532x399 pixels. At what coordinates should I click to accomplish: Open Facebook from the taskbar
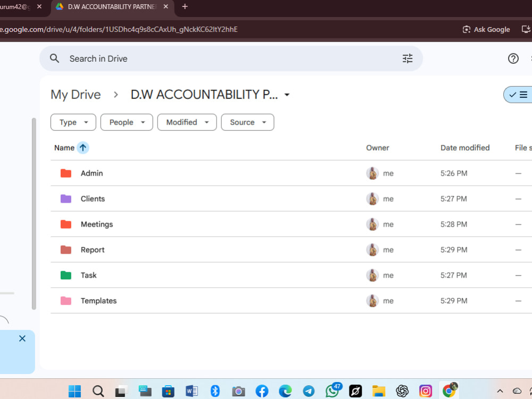tap(262, 391)
